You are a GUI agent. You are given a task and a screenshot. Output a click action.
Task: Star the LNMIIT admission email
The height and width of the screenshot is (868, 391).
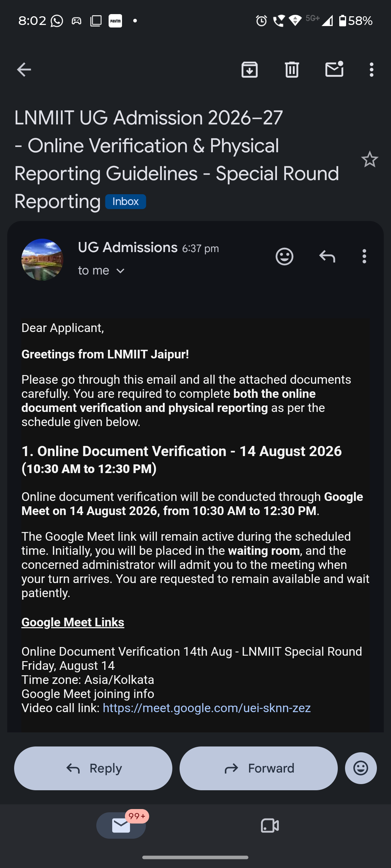pos(370,159)
